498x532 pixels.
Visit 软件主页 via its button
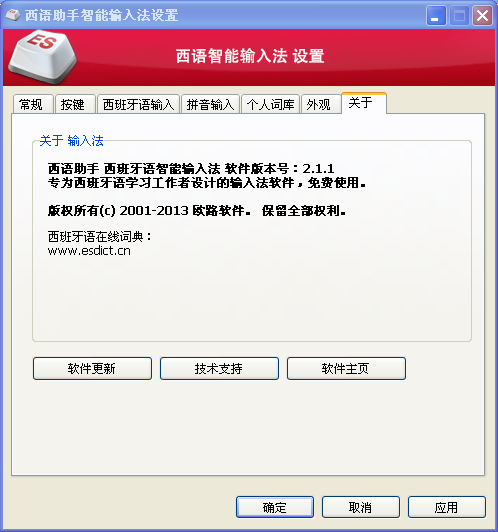[x=346, y=368]
